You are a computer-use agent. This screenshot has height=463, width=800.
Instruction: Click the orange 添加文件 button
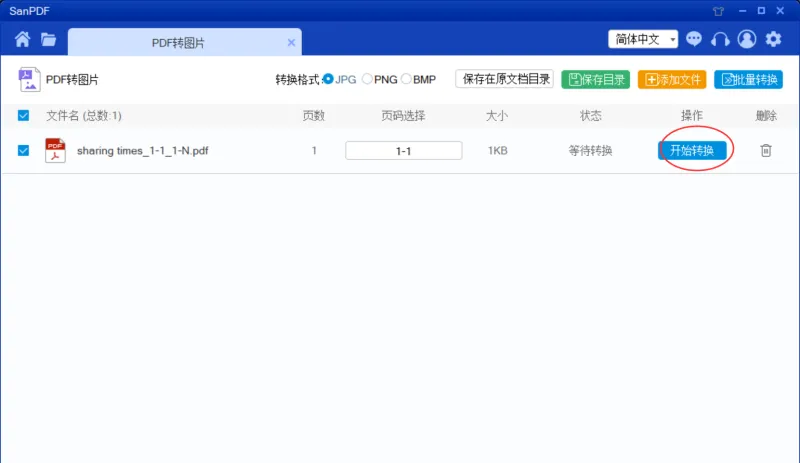click(672, 80)
